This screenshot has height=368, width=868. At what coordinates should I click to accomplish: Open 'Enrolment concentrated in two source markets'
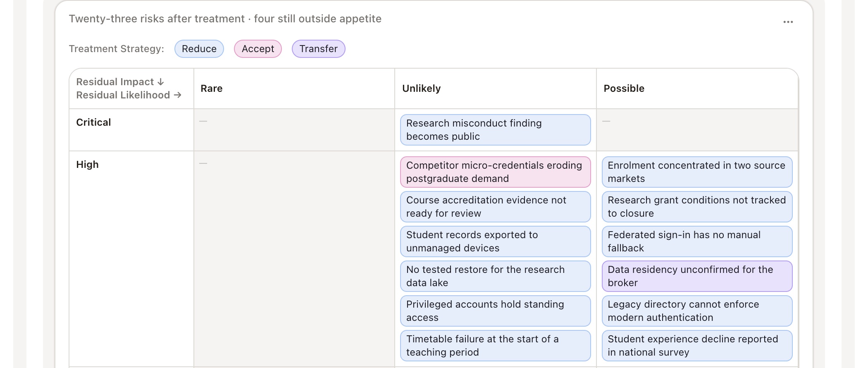click(x=697, y=172)
